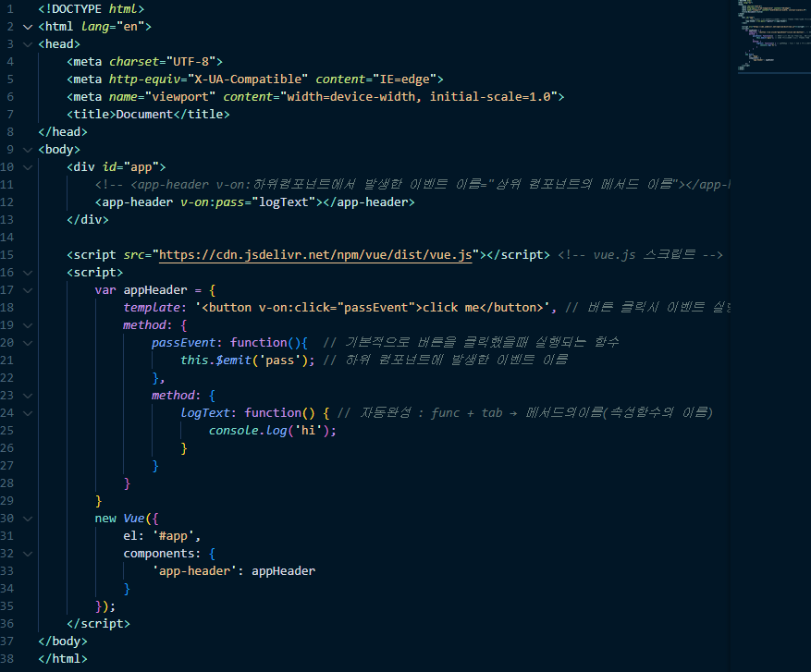The width and height of the screenshot is (811, 672).
Task: Click the template property on line 18
Action: pyautogui.click(x=152, y=308)
